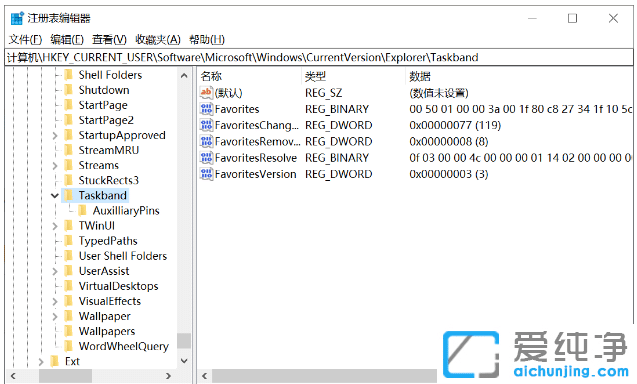
Task: Click the TWinUI folder icon
Action: [69, 226]
